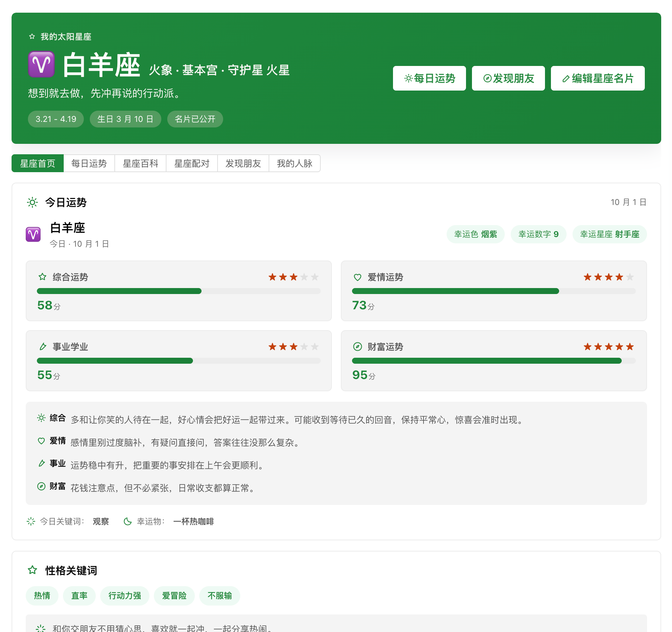Click the 事业学业 star rating
The height and width of the screenshot is (632, 672).
[294, 347]
